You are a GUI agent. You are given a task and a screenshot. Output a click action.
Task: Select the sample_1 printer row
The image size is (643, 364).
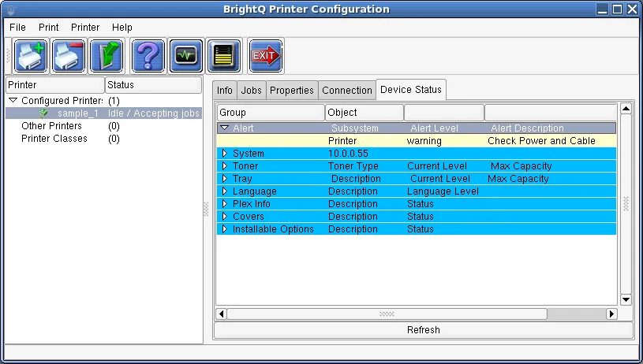(104, 113)
